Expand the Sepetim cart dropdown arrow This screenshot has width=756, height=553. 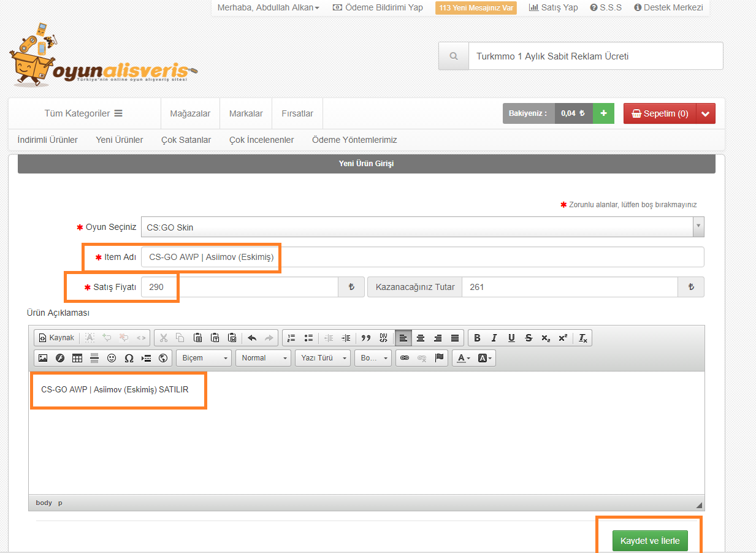706,113
